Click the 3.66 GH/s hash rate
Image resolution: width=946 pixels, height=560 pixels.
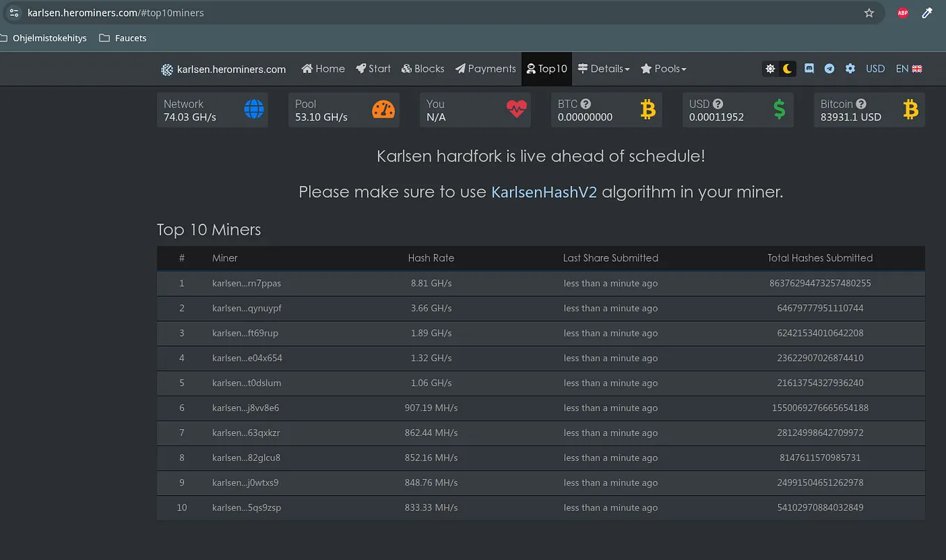[431, 309]
